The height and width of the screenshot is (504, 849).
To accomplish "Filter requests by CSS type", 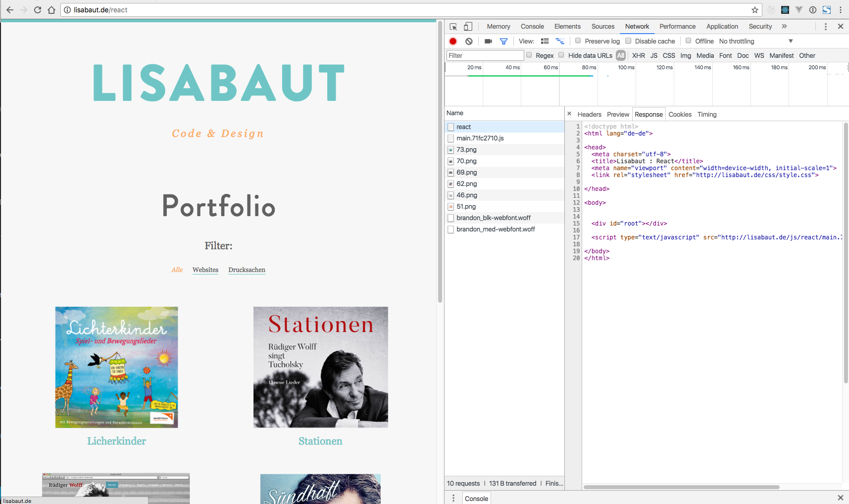I will pos(669,55).
